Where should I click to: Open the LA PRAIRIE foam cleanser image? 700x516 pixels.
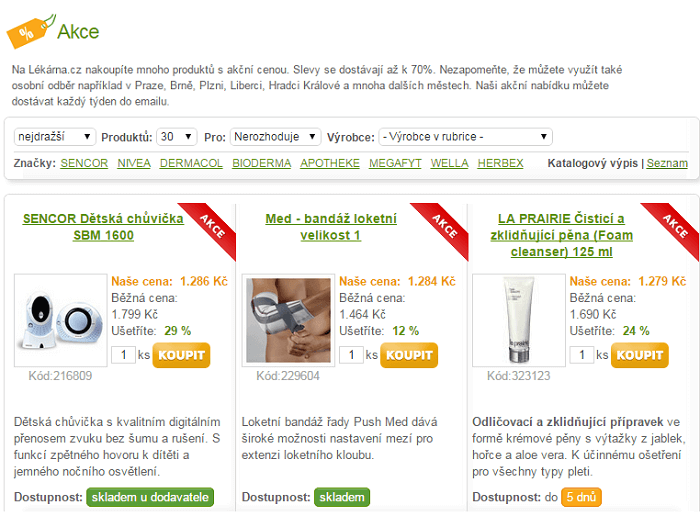tap(519, 320)
